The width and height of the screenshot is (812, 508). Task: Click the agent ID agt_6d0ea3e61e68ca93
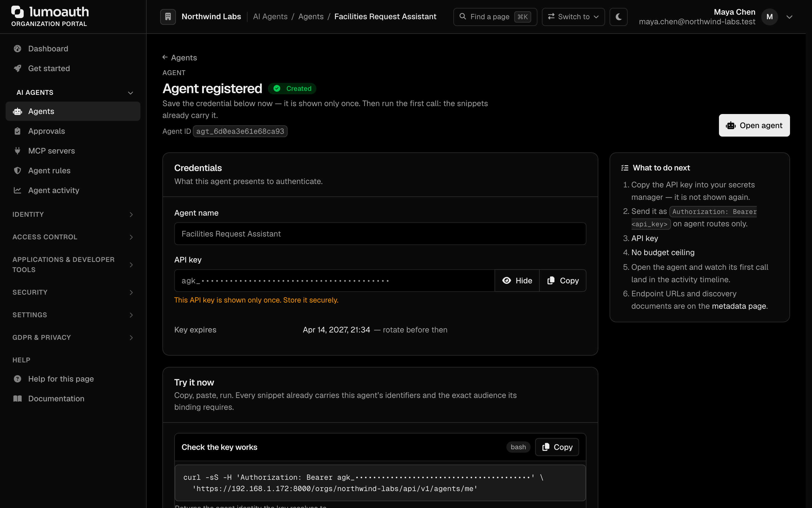point(240,131)
